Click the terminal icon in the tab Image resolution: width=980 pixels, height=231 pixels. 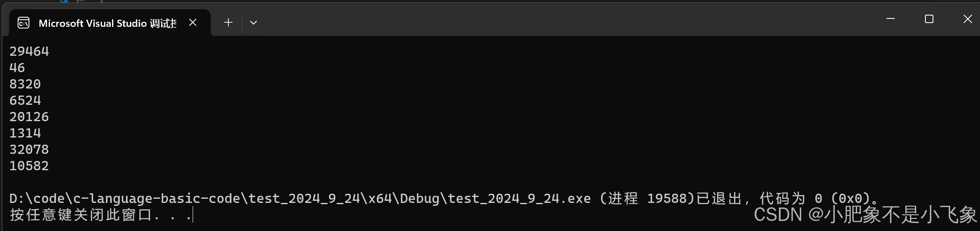click(x=24, y=23)
